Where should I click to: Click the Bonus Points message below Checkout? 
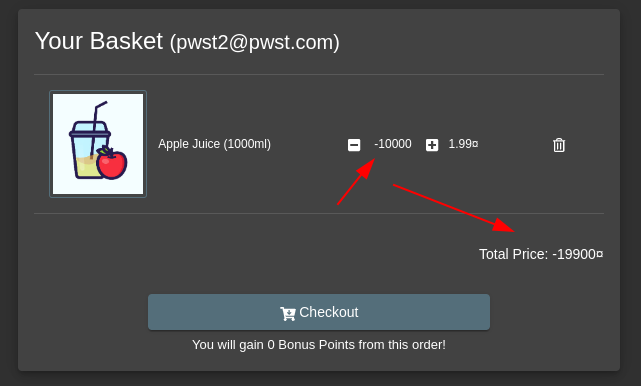click(x=319, y=345)
